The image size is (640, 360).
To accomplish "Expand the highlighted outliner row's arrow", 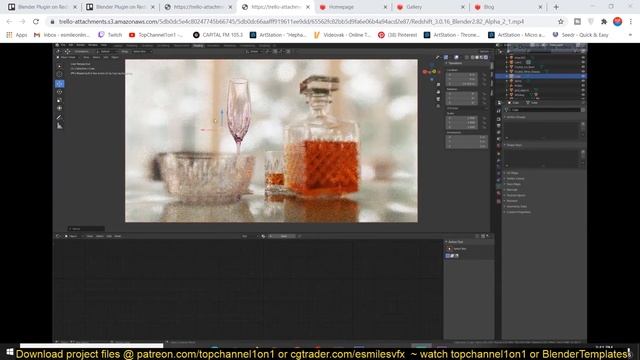I will pyautogui.click(x=507, y=76).
